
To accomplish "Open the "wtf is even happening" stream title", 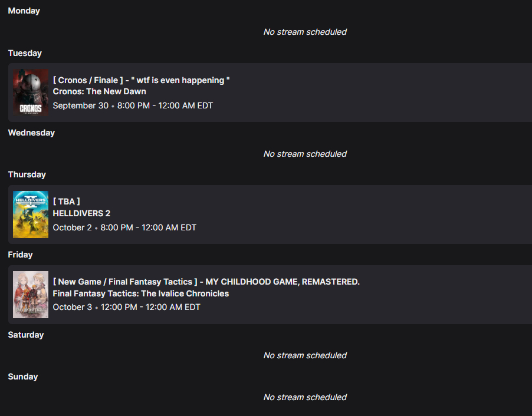I will [141, 80].
